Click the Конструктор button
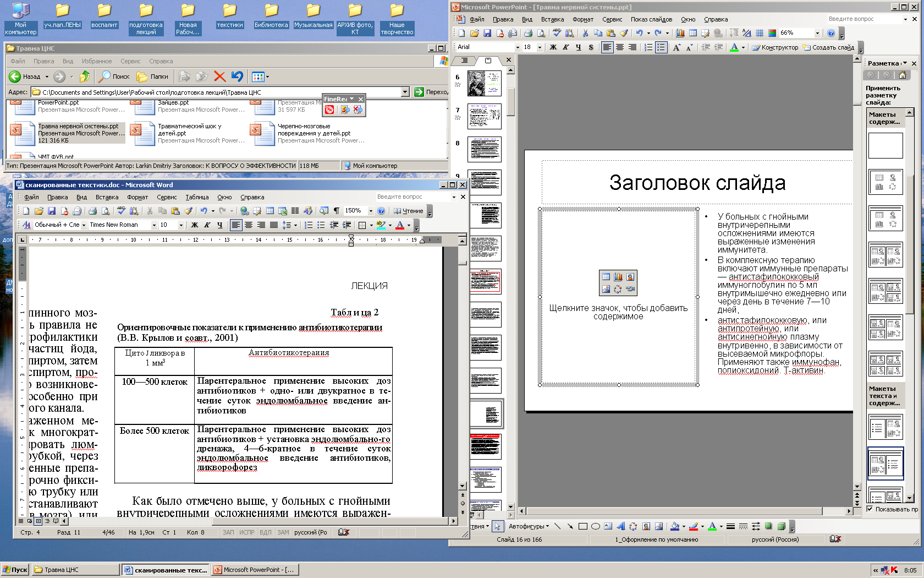The height and width of the screenshot is (578, 924). point(775,47)
